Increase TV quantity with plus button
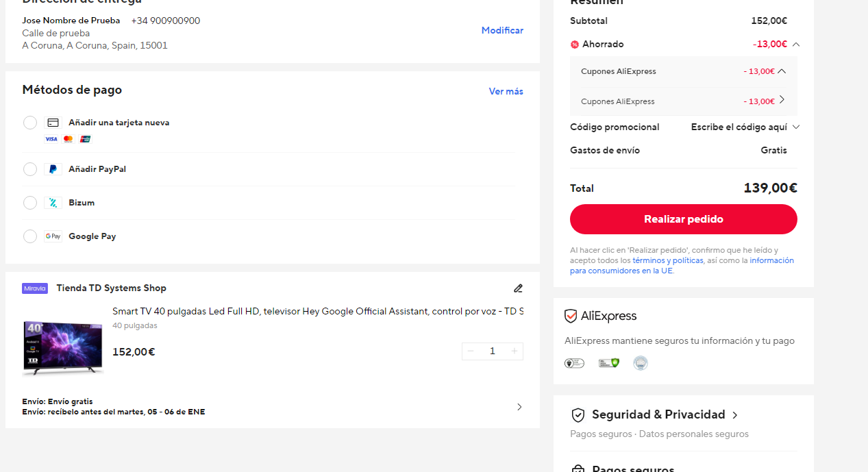The height and width of the screenshot is (472, 868). [514, 351]
